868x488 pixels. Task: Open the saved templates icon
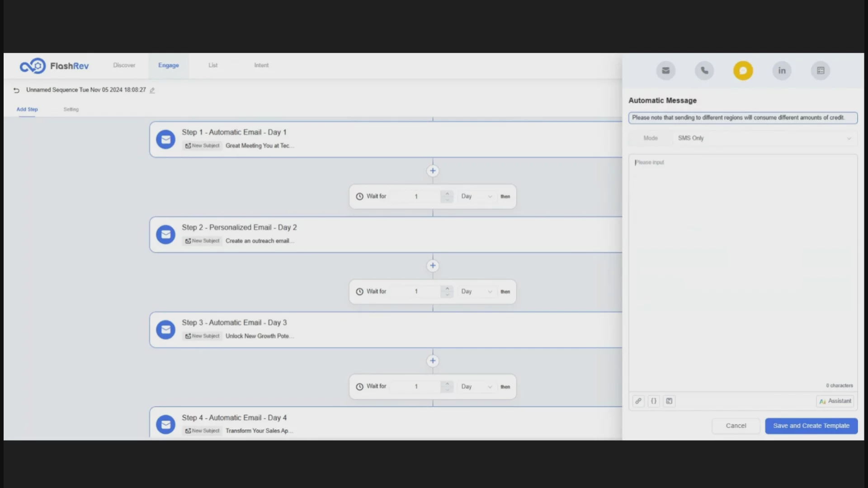coord(669,401)
